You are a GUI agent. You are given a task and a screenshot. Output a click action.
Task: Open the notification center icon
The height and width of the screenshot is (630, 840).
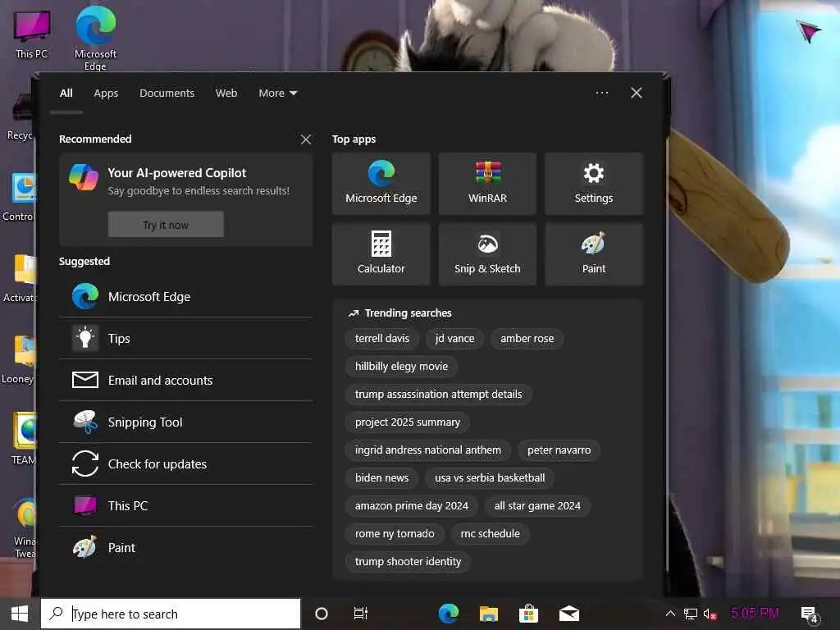809,615
